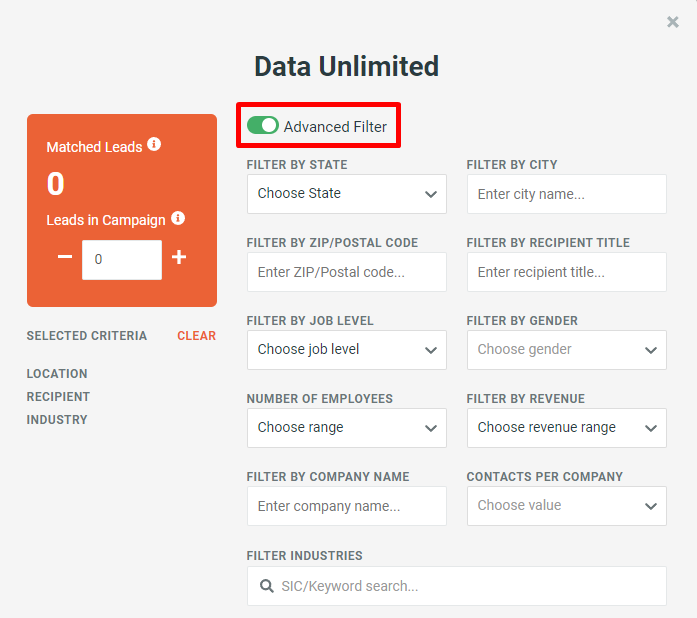The width and height of the screenshot is (697, 618).
Task: Click the Matched Leads count of 0
Action: pos(56,184)
